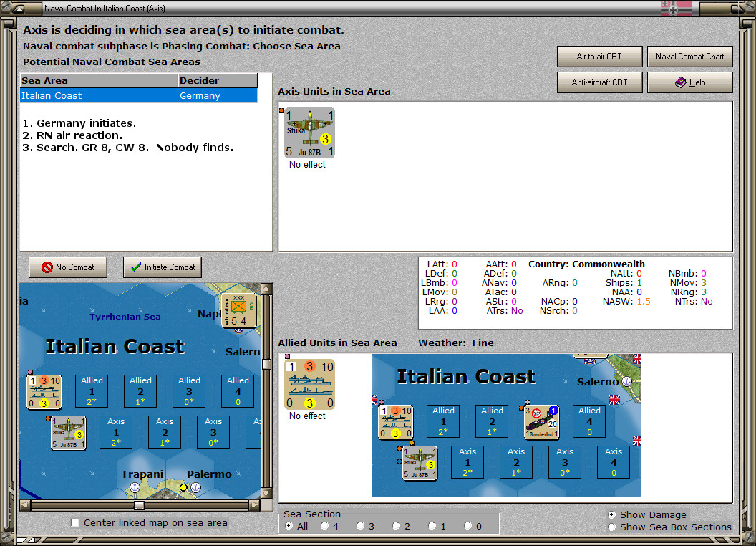The height and width of the screenshot is (546, 756).
Task: Click the vertical scrollbar thumb beside the map
Action: point(266,365)
